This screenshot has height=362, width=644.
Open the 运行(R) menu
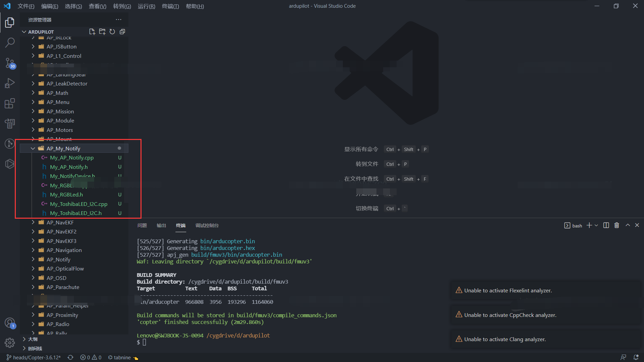147,6
